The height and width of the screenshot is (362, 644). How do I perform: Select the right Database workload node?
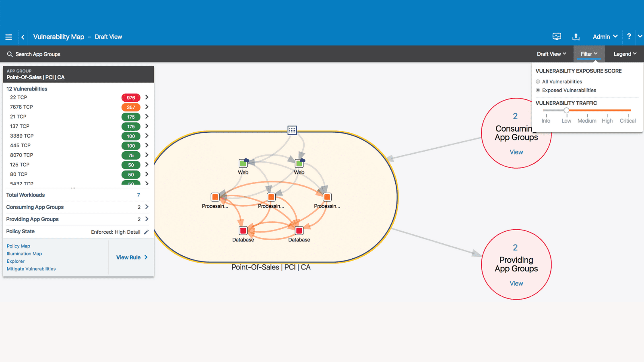tap(299, 230)
